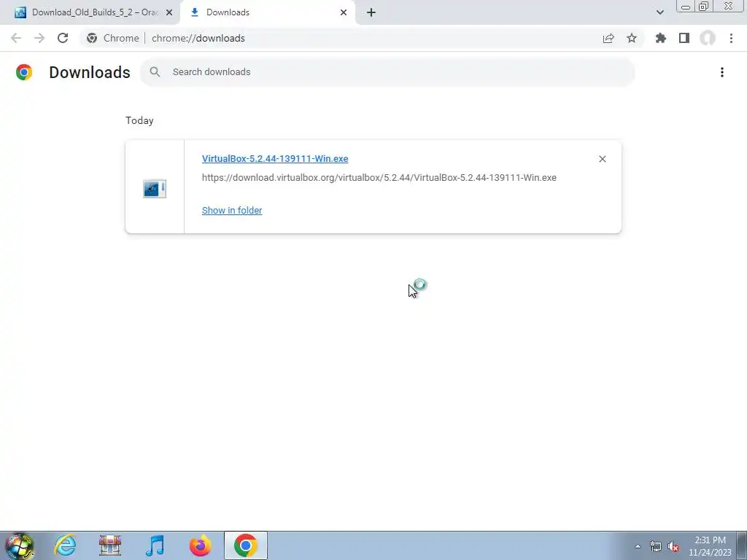
Task: Open VirtualBox-5.2.44-139111-Win.exe file link
Action: pos(275,158)
